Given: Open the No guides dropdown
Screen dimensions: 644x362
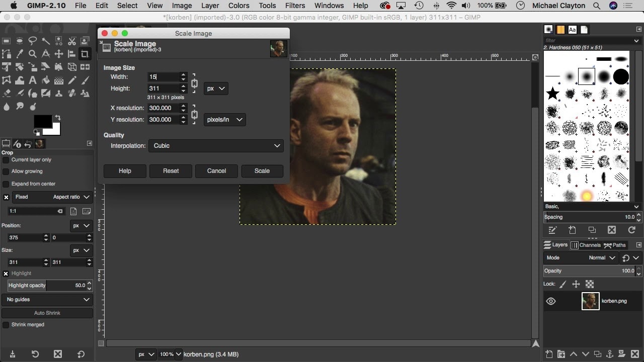Looking at the screenshot, I should click(47, 300).
